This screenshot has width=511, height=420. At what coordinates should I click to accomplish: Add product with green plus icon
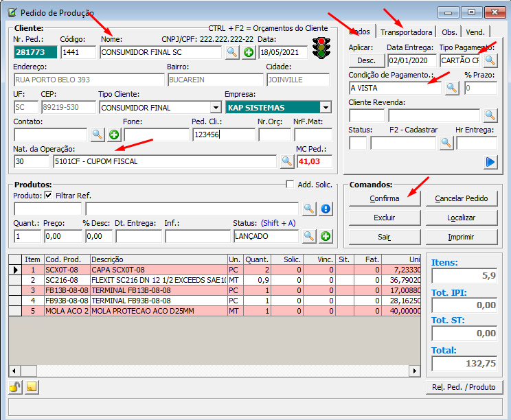326,236
